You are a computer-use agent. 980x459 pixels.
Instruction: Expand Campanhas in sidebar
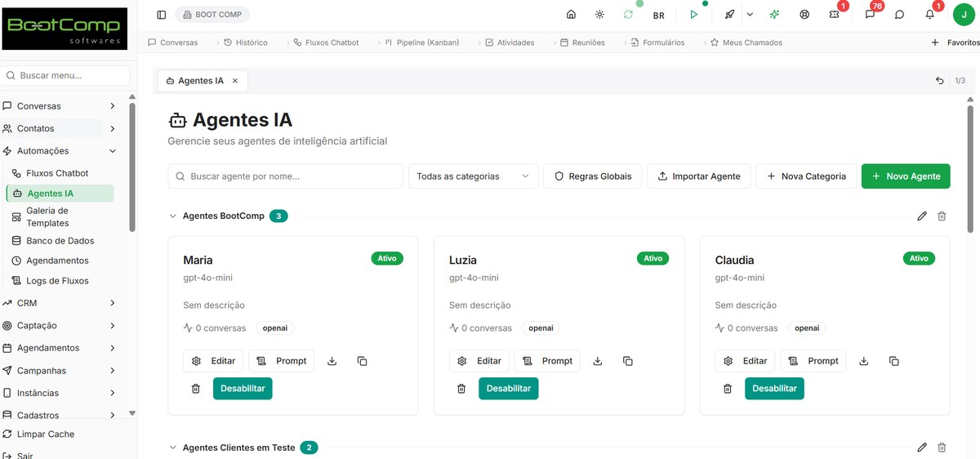tap(59, 371)
